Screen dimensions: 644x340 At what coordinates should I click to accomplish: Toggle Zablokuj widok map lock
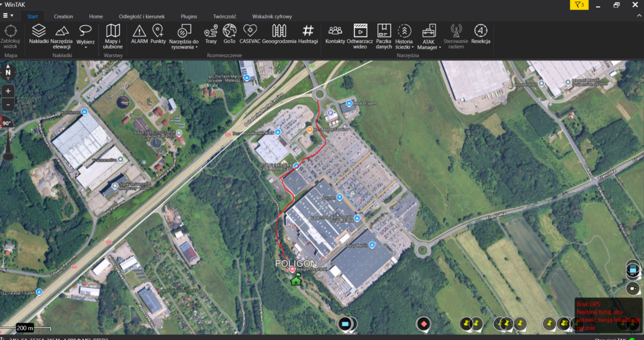(x=10, y=37)
